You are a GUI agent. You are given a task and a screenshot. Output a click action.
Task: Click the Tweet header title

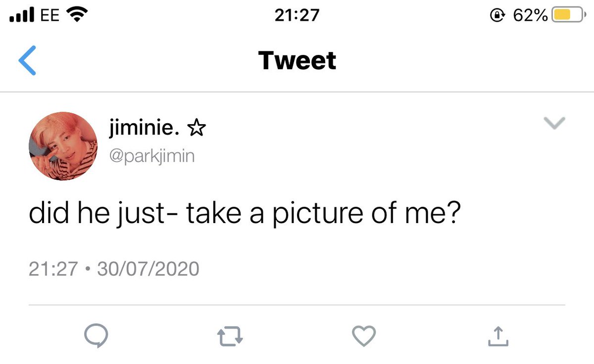pyautogui.click(x=297, y=60)
